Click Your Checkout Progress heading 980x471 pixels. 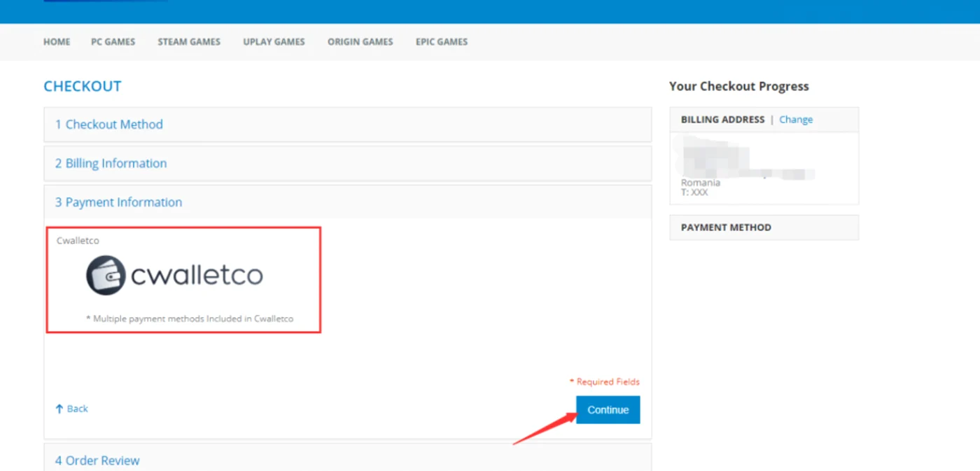(x=738, y=86)
